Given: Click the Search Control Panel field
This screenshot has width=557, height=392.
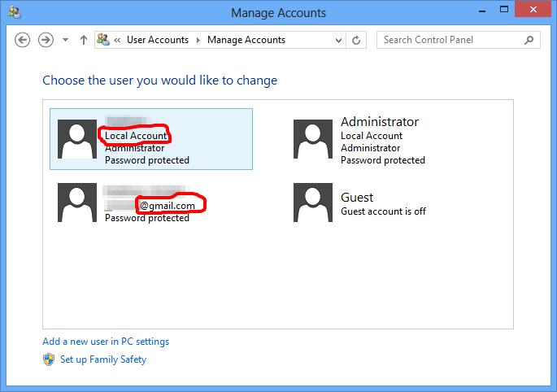Looking at the screenshot, I should point(451,40).
